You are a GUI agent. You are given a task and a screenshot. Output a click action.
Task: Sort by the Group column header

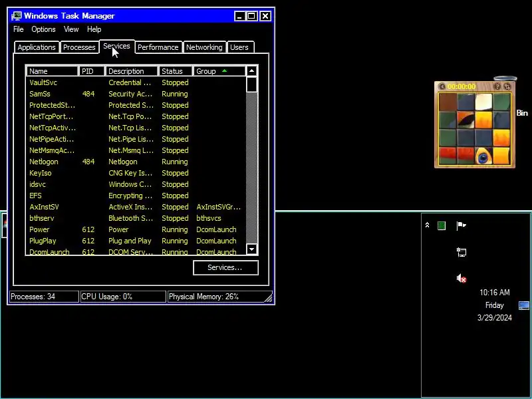219,71
